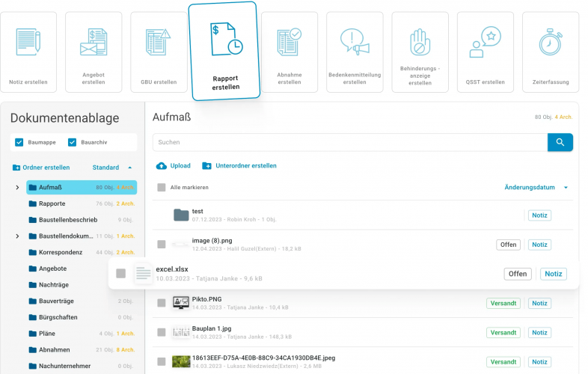Viewport: 588px width, 374px height.
Task: Click the Ordner erstellen folder-plus icon
Action: click(x=16, y=168)
